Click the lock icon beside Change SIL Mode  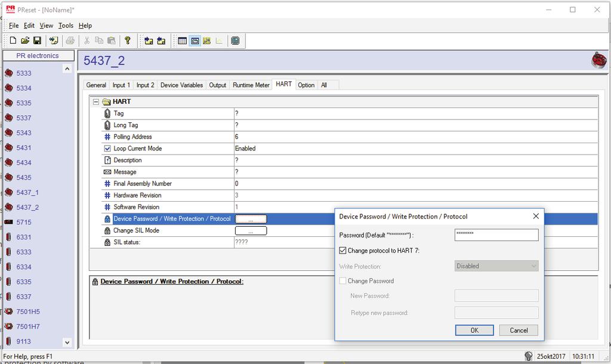point(107,231)
